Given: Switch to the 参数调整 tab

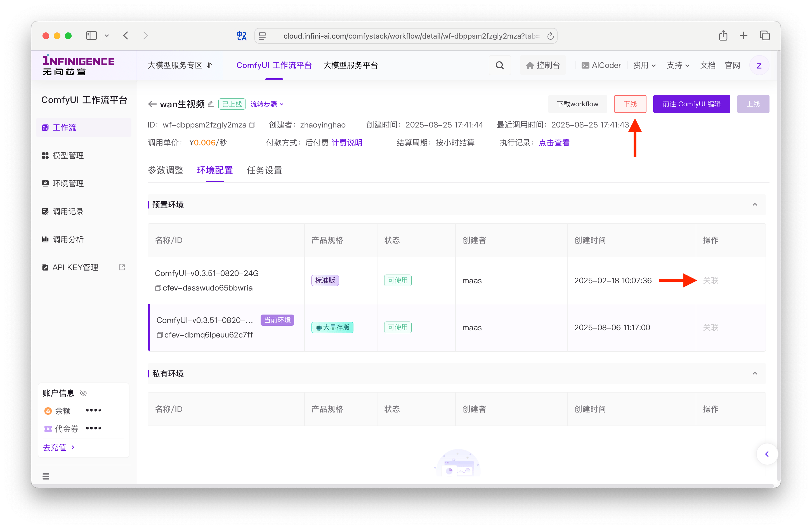Looking at the screenshot, I should point(166,170).
